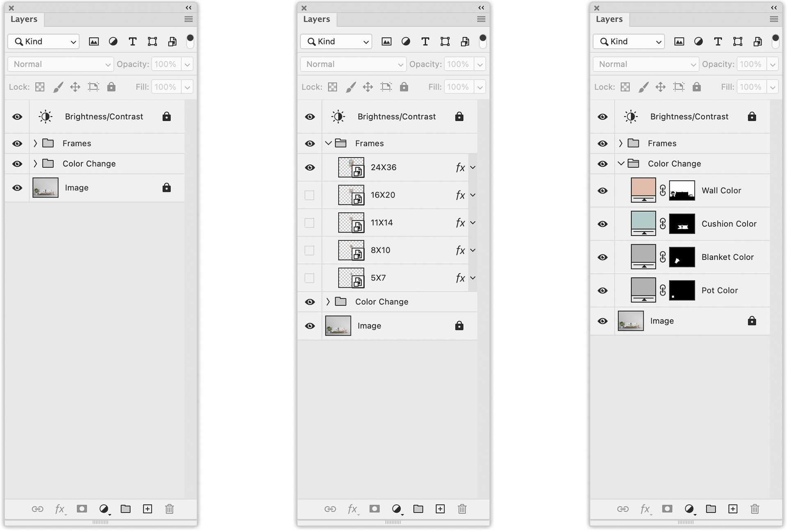Image resolution: width=787 pixels, height=532 pixels.
Task: Hide Color Change group in left panel
Action: (x=17, y=164)
